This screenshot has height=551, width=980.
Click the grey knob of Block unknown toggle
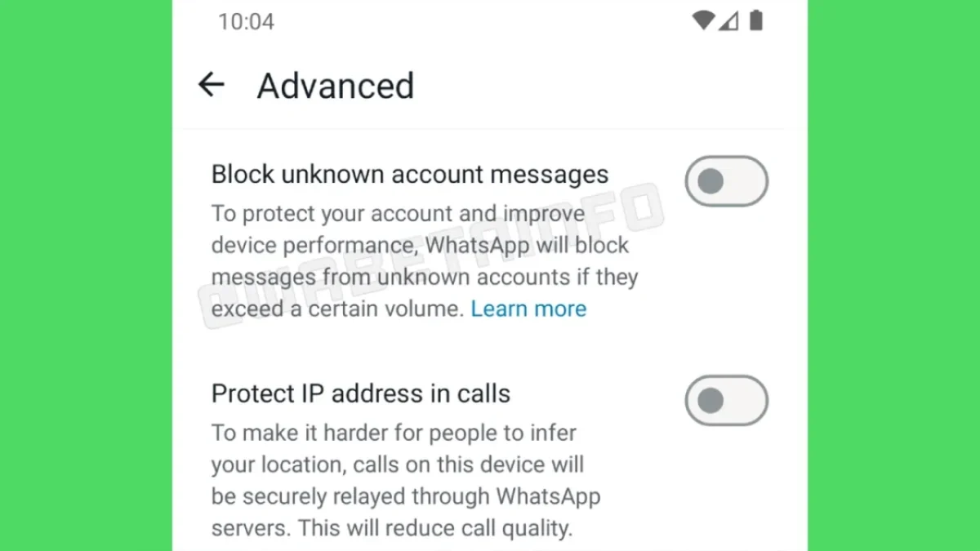pyautogui.click(x=710, y=181)
